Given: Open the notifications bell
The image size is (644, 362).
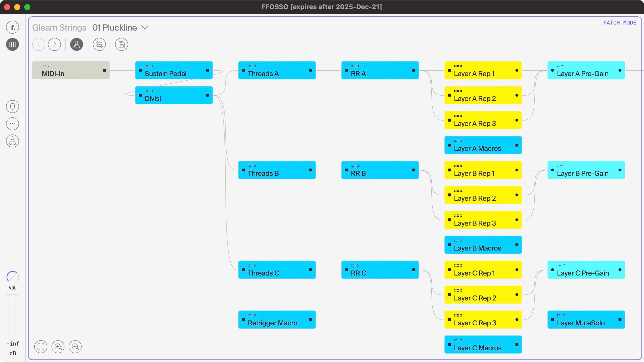Looking at the screenshot, I should coord(12,106).
